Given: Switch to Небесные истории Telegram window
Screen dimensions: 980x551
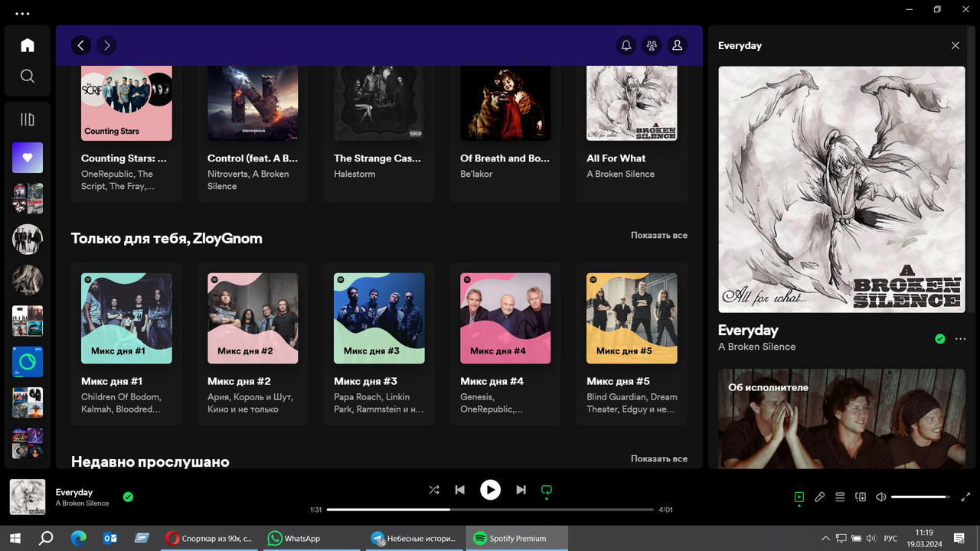Looking at the screenshot, I should click(x=413, y=539).
